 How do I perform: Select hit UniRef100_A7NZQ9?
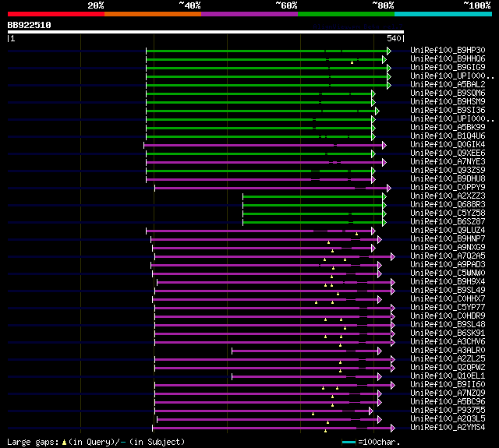[x=448, y=393]
